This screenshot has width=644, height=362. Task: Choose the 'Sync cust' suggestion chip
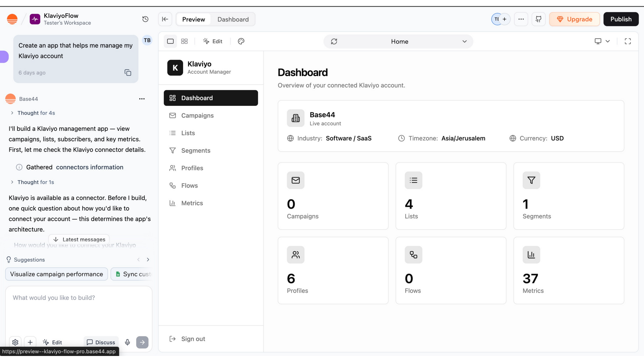(131, 274)
